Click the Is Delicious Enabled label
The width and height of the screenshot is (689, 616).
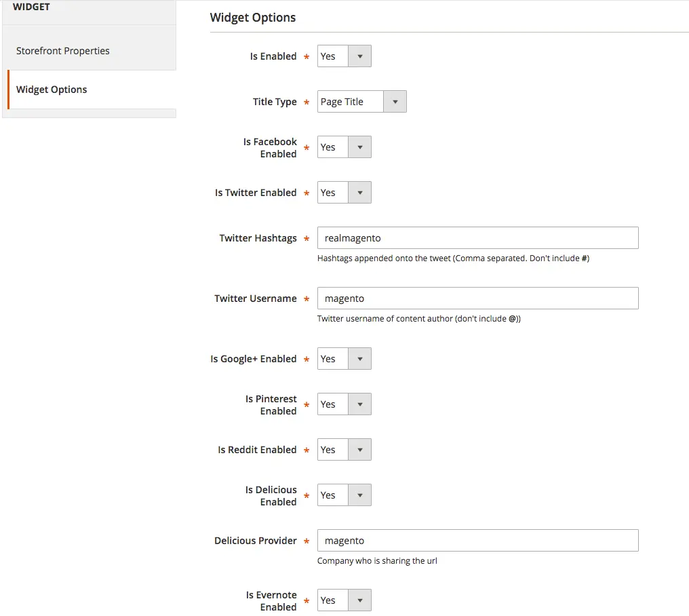click(x=271, y=496)
